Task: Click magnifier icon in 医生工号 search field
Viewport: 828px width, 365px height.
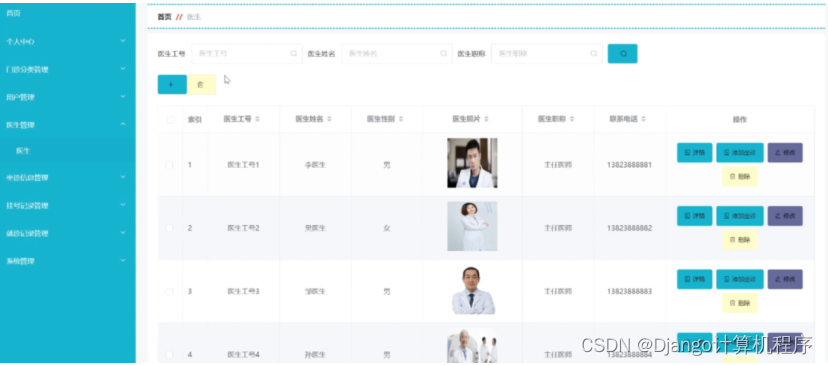Action: pos(294,53)
